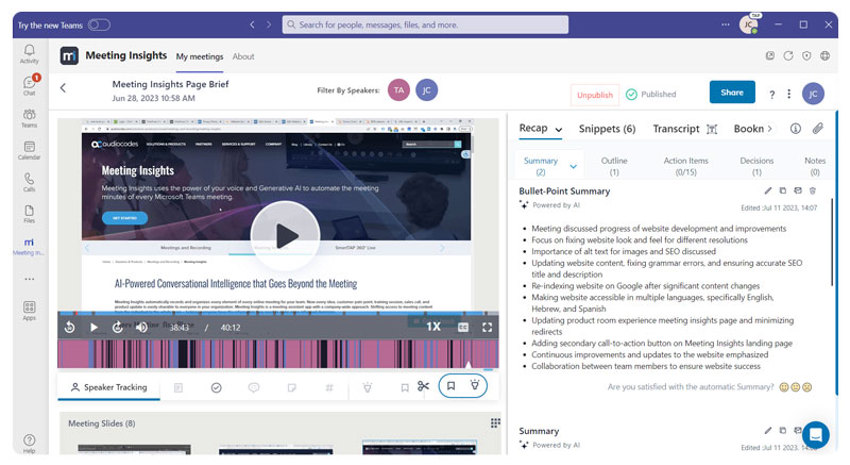Click the blue Share button

tap(732, 93)
